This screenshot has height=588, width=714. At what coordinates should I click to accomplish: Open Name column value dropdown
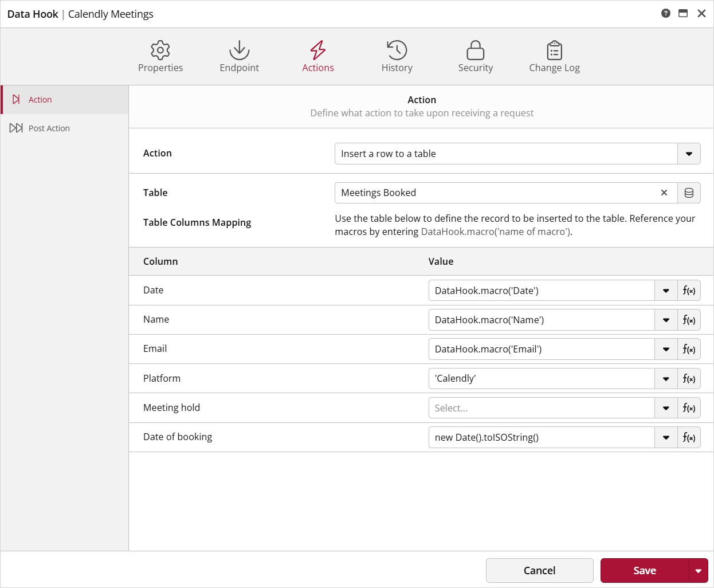666,320
